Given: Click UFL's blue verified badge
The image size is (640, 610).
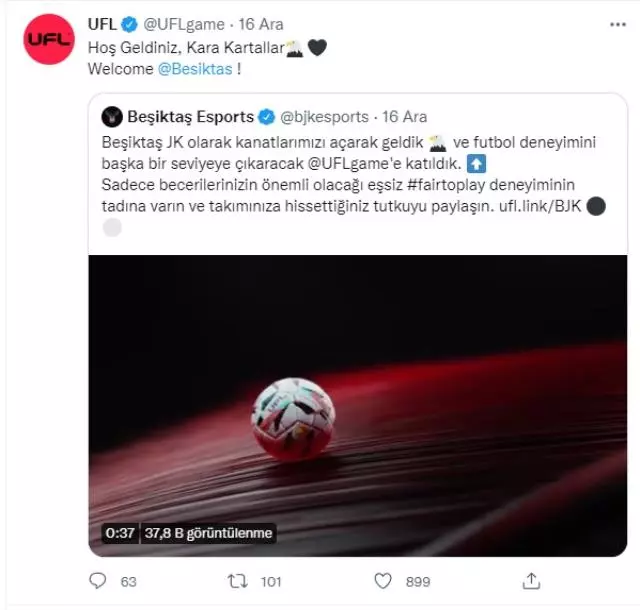Looking at the screenshot, I should click(x=129, y=24).
